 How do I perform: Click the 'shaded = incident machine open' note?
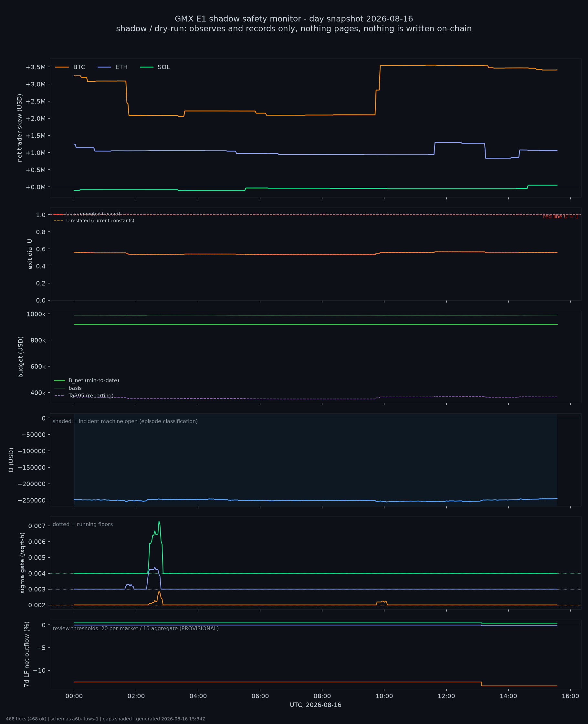(125, 421)
